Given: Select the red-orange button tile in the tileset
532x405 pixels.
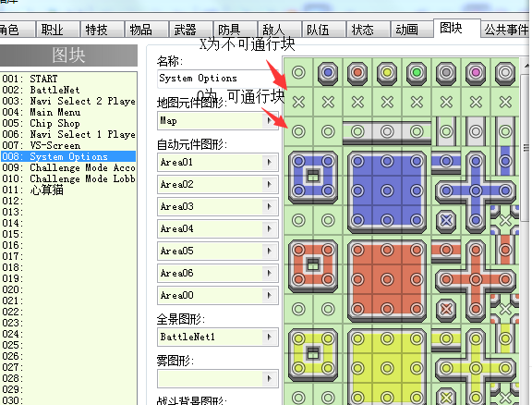Looking at the screenshot, I should coord(357,72).
